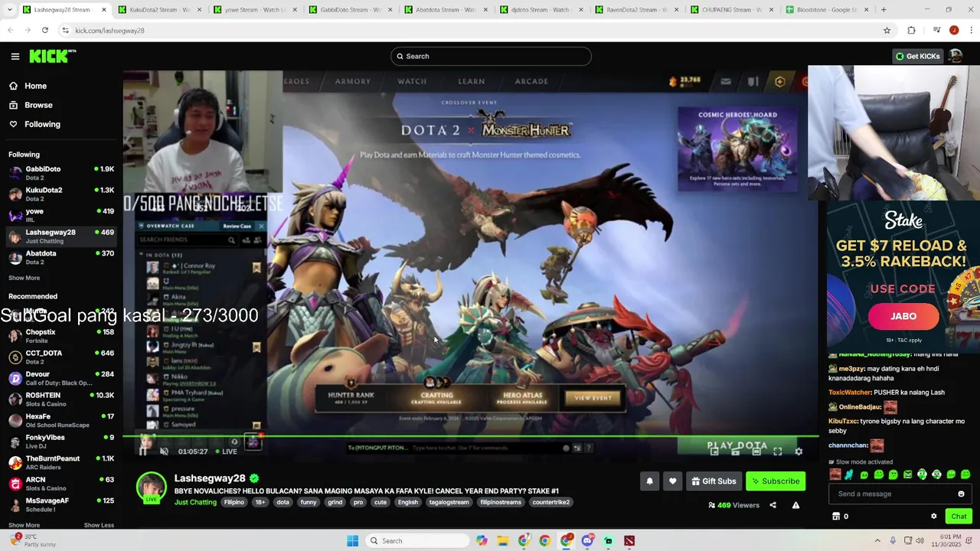This screenshot has width=980, height=551.
Task: Open GabbiDoto channel in Following list
Action: (x=61, y=173)
